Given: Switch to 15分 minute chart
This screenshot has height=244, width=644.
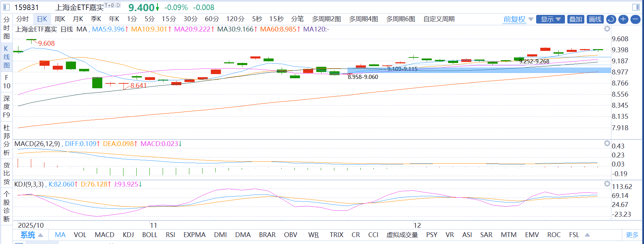Looking at the screenshot, I should click(x=169, y=19).
